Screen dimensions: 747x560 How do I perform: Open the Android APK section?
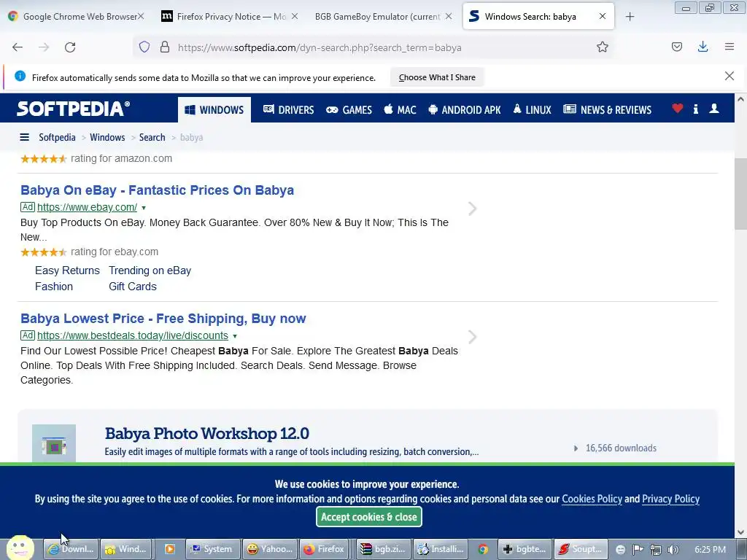[465, 109]
